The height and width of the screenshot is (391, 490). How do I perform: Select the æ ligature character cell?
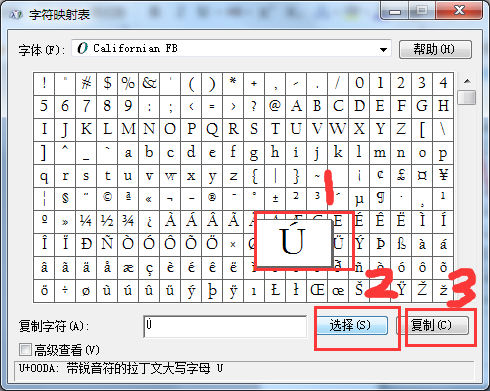(128, 268)
